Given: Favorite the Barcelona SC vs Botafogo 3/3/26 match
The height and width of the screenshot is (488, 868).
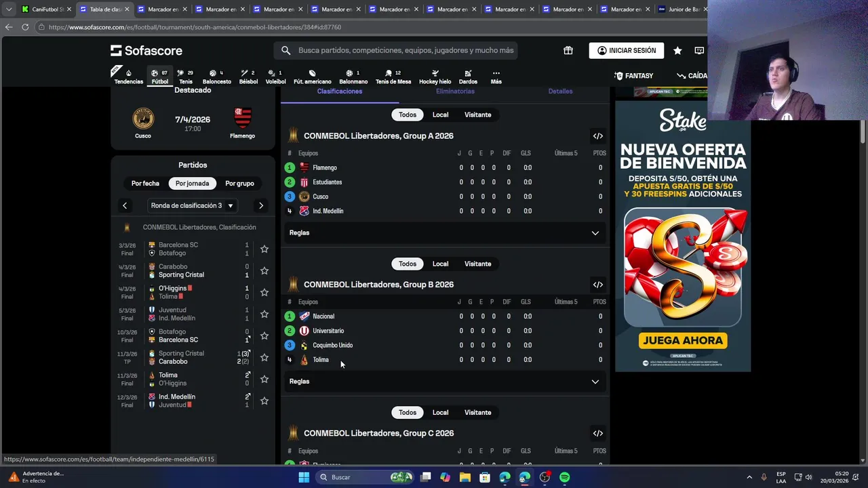Looking at the screenshot, I should [x=264, y=249].
